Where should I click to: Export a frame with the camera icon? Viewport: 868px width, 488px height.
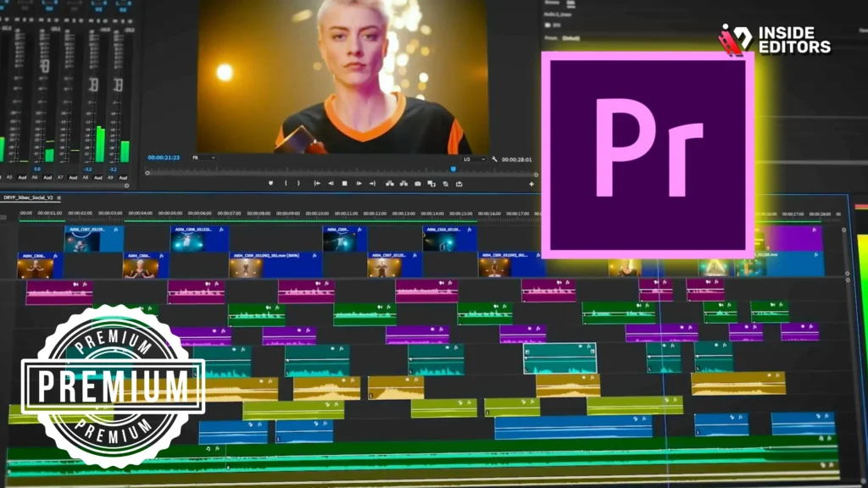coord(418,183)
